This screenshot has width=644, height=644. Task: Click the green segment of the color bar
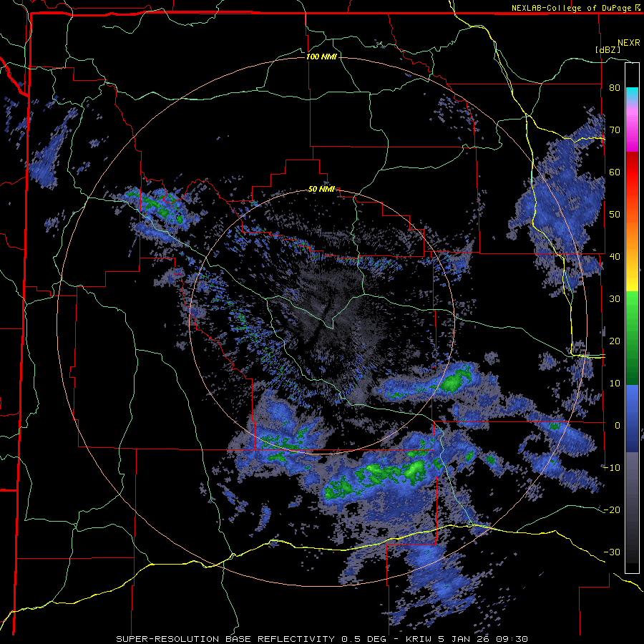(x=632, y=338)
